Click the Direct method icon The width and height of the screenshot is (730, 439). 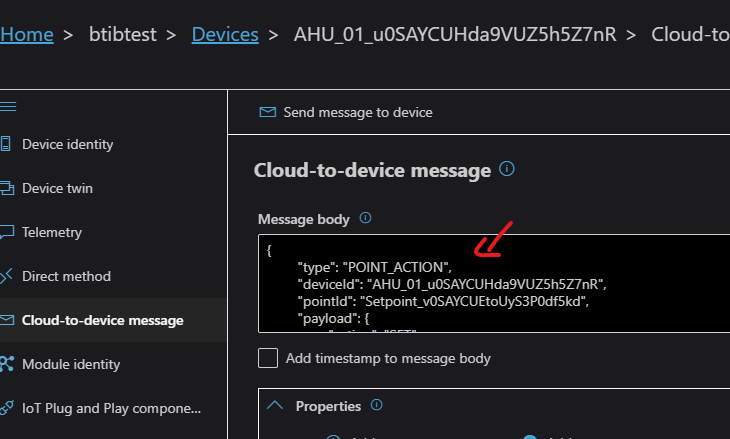pos(5,276)
